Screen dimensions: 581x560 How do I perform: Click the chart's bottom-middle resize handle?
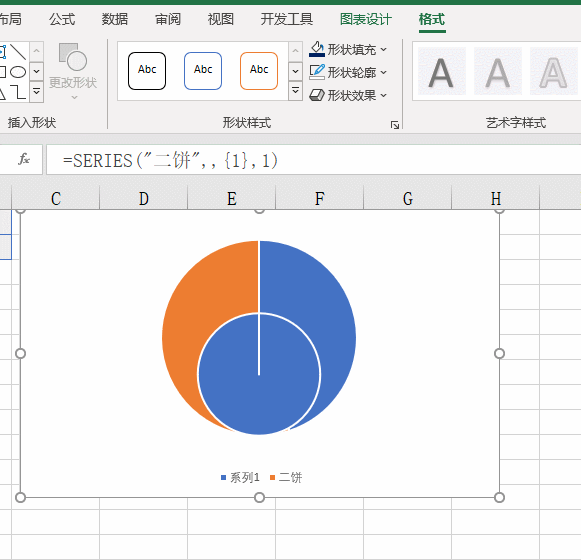coord(260,497)
